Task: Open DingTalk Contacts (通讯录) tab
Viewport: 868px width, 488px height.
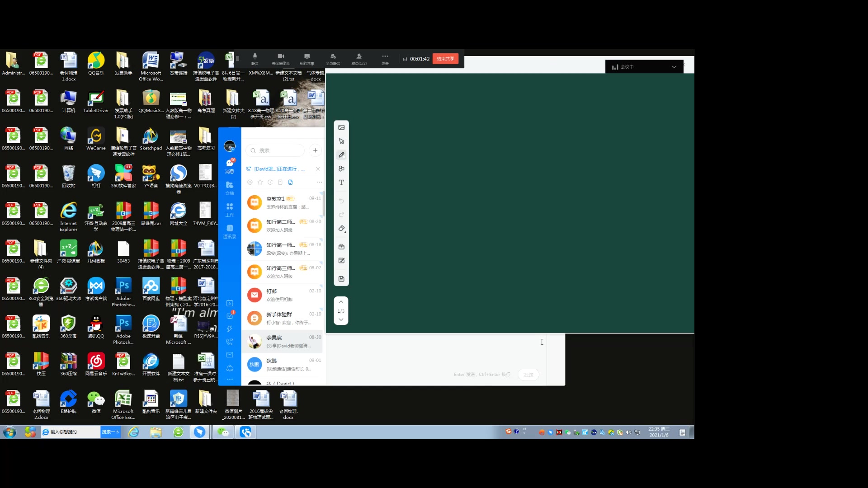Action: (230, 231)
